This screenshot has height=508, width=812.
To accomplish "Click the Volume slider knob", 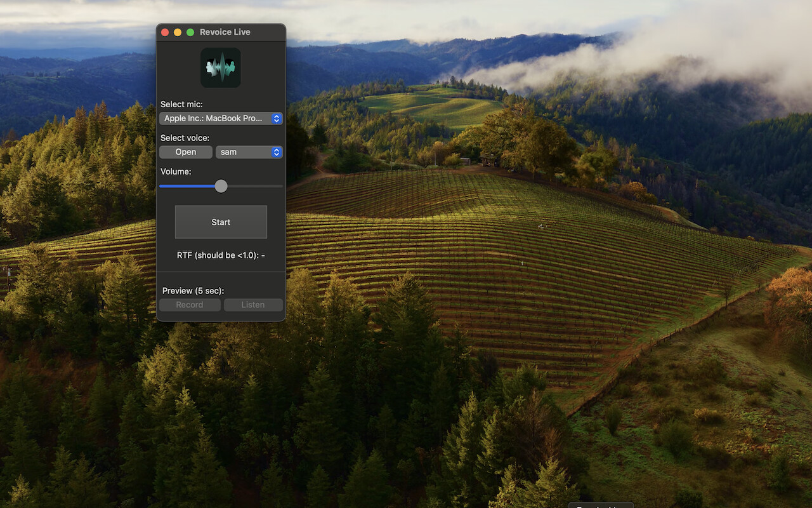I will [x=221, y=186].
